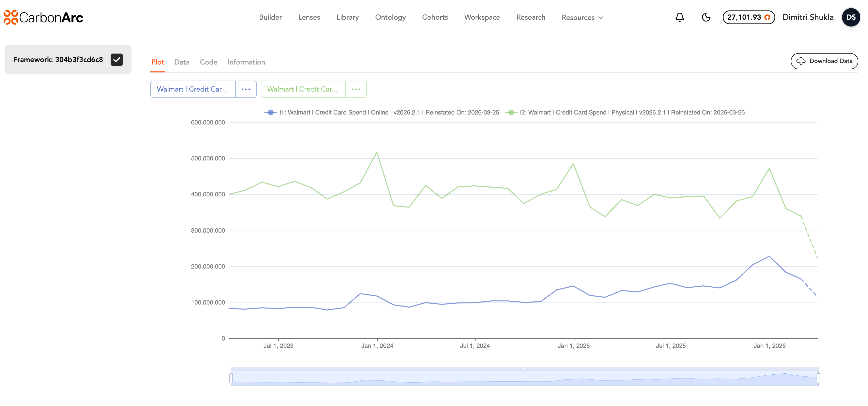Open Ontology from the top navigation

click(390, 17)
